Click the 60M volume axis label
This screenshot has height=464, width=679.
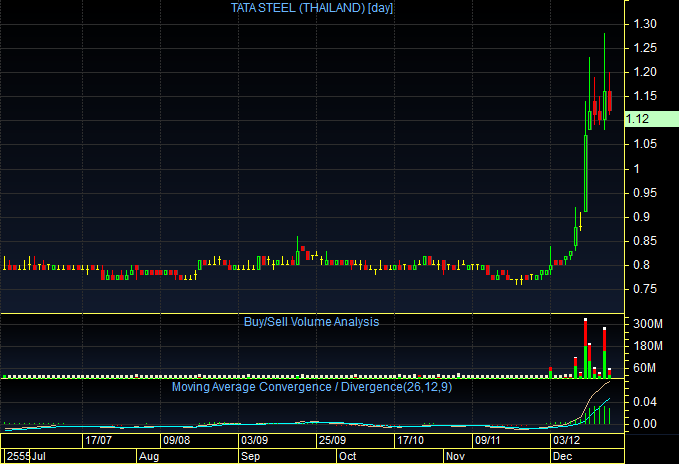644,368
